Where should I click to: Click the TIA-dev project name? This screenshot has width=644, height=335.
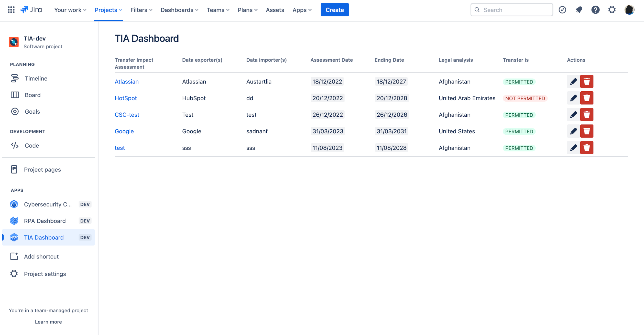point(35,38)
